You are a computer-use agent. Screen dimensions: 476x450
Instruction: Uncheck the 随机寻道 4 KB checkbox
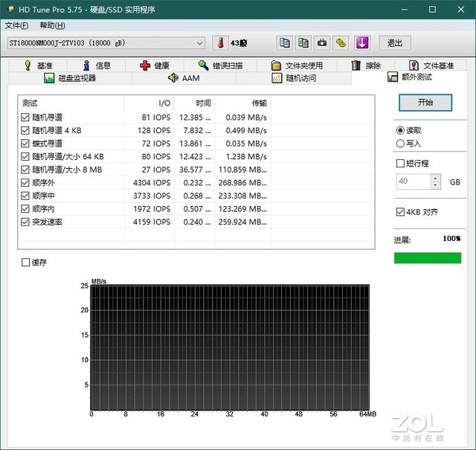pos(25,130)
